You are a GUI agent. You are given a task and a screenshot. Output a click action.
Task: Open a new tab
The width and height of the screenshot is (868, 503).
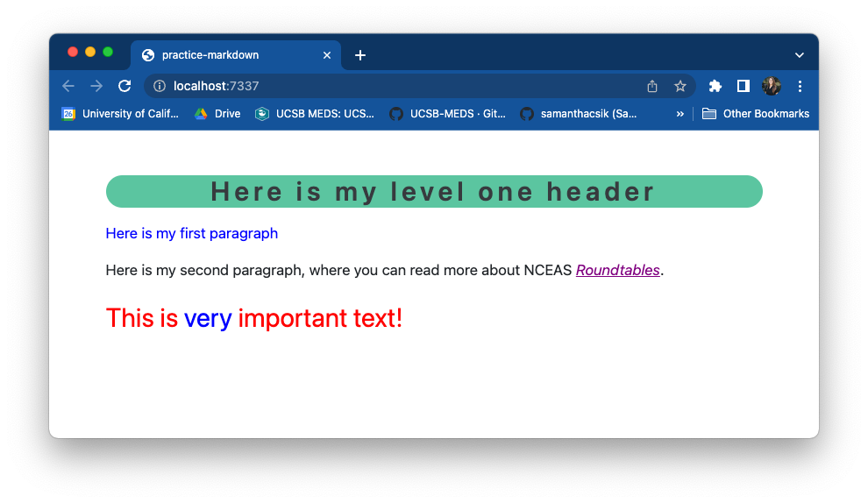359,55
